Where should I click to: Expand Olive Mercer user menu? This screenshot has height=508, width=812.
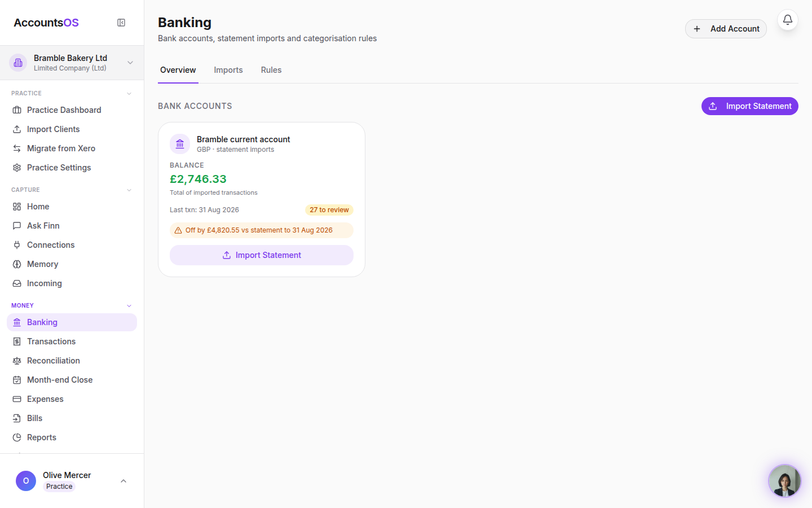pyautogui.click(x=123, y=481)
